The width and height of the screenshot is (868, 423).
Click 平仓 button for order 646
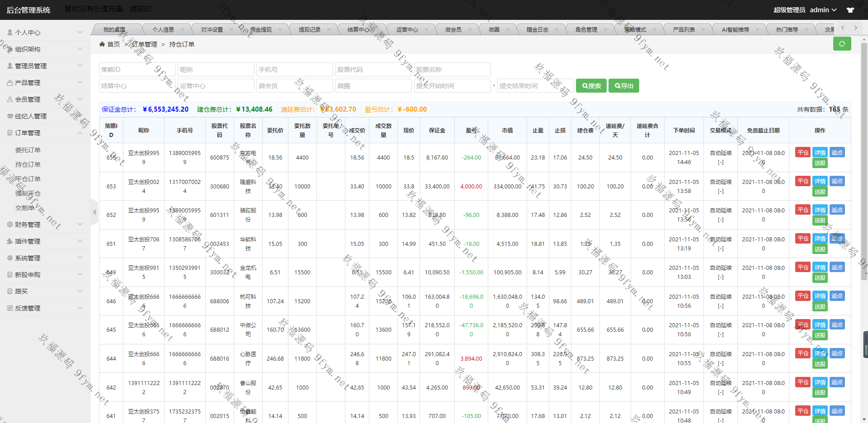[x=803, y=296]
